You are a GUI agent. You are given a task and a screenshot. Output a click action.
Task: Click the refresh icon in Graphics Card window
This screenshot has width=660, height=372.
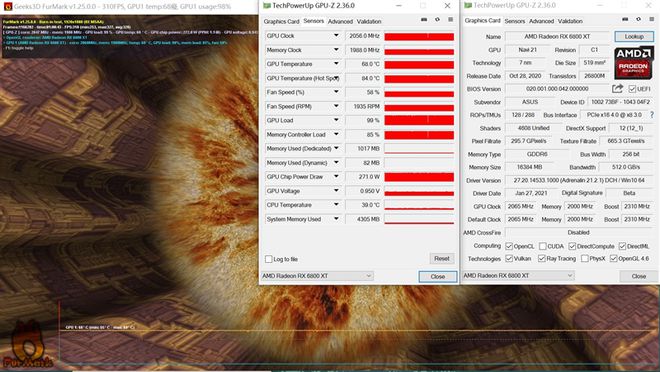click(x=639, y=19)
